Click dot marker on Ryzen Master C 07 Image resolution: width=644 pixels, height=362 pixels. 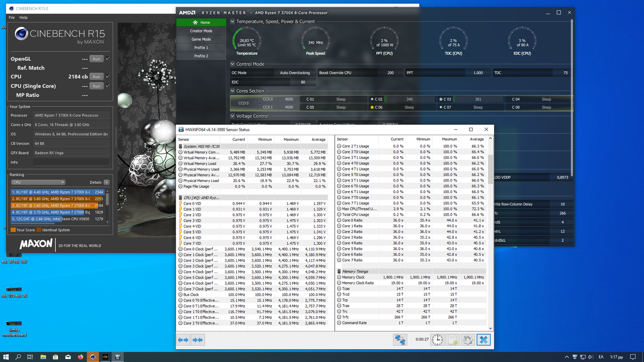click(441, 107)
